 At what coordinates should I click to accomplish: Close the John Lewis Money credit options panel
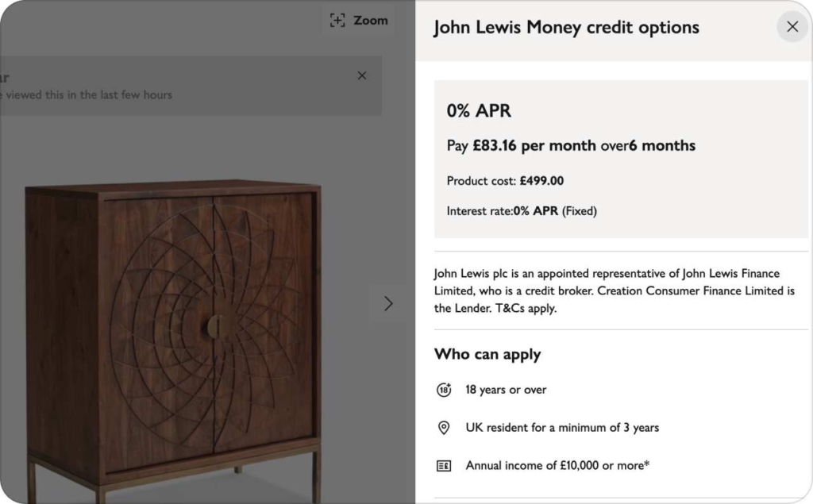(x=792, y=26)
